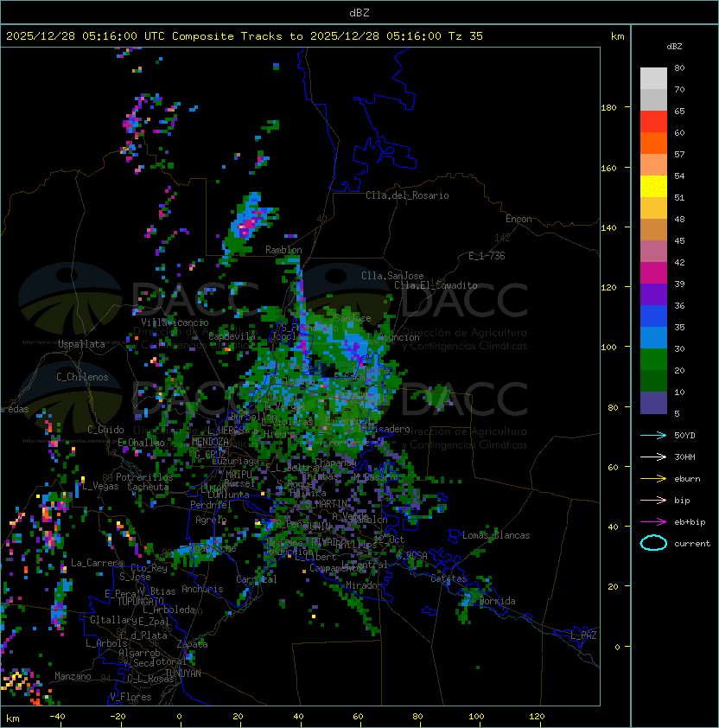The height and width of the screenshot is (728, 719).
Task: Pick the yellow 51-54 dBZ swatch
Action: point(653,186)
